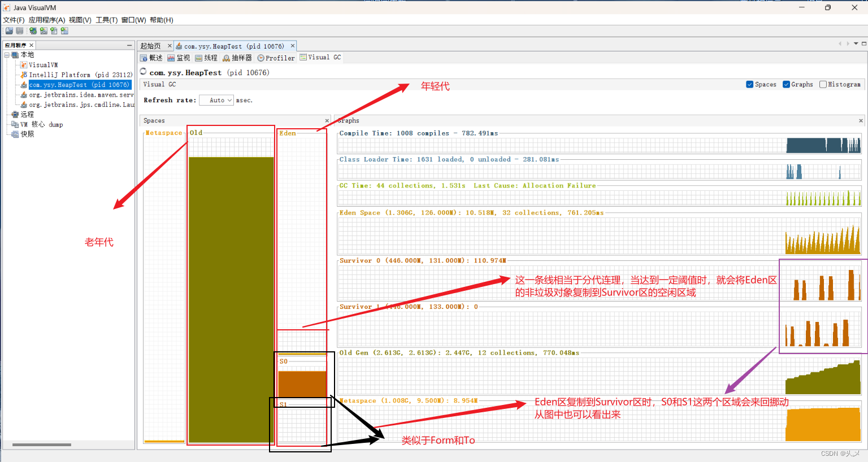Open the 工具(T) menu
The image size is (868, 462).
[x=107, y=20]
